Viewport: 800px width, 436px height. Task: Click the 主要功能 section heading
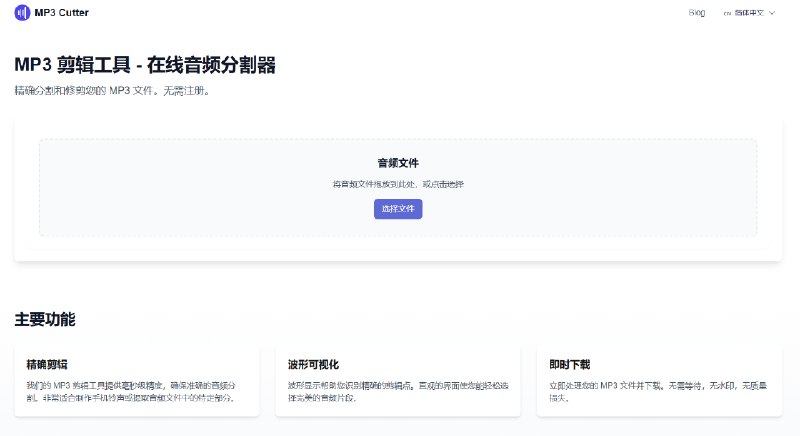click(45, 320)
